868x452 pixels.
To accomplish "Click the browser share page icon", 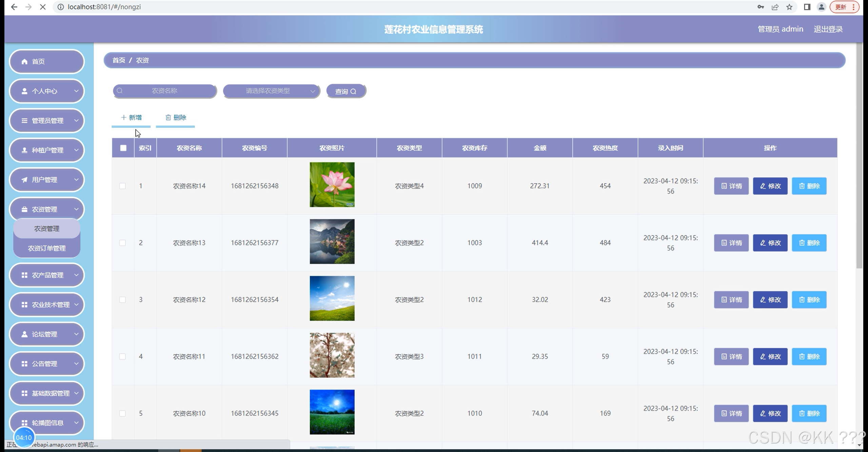I will coord(775,7).
